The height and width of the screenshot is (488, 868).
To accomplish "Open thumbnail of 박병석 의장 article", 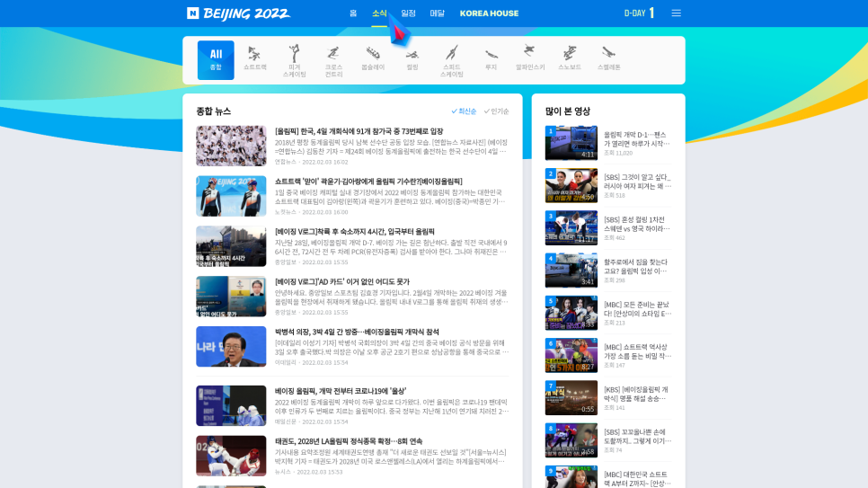I will [x=231, y=346].
